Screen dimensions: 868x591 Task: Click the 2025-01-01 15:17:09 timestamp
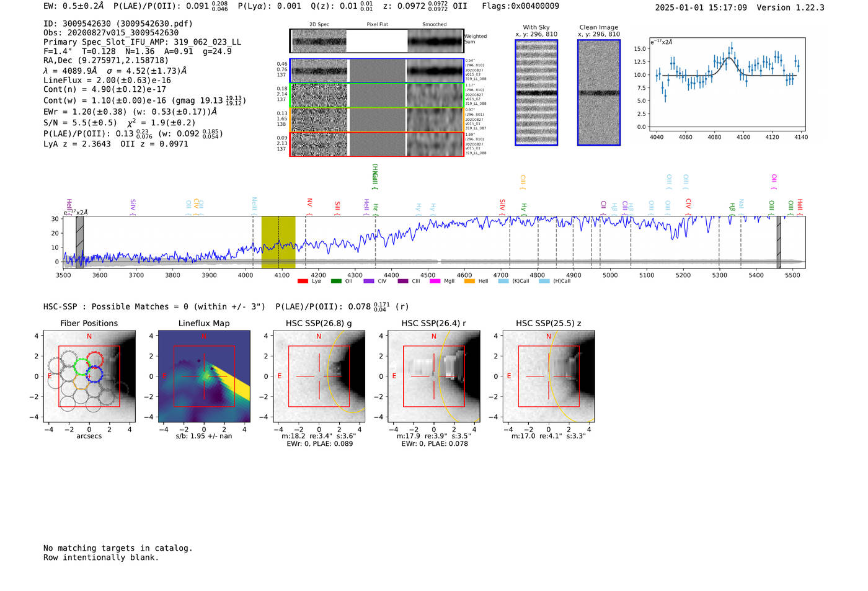point(701,7)
